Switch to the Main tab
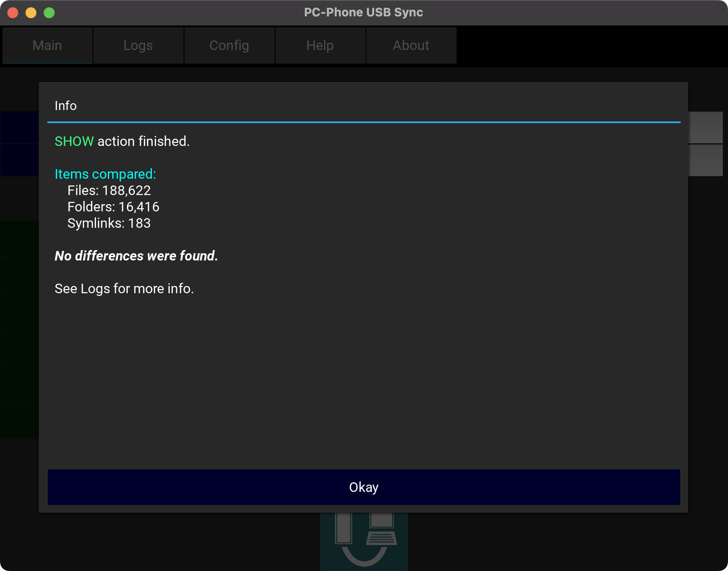Image resolution: width=728 pixels, height=571 pixels. tap(47, 45)
